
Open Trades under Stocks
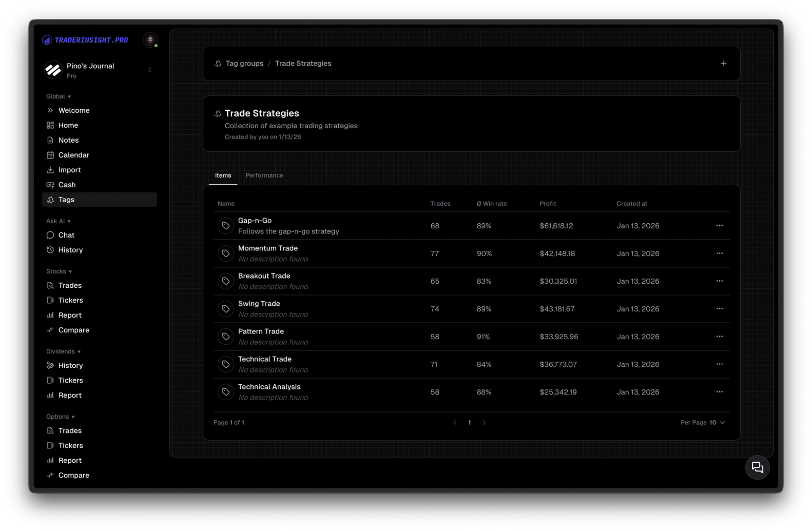tap(100, 285)
